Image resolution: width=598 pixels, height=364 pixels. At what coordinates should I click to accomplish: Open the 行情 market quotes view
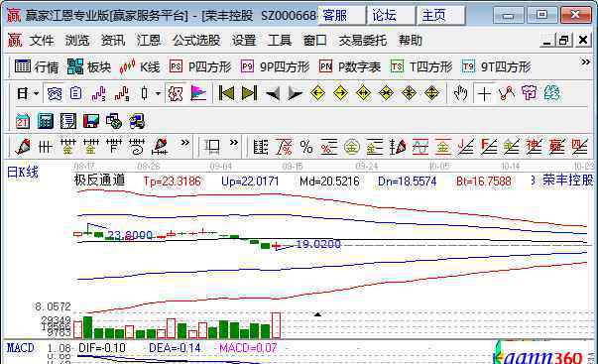pos(37,67)
